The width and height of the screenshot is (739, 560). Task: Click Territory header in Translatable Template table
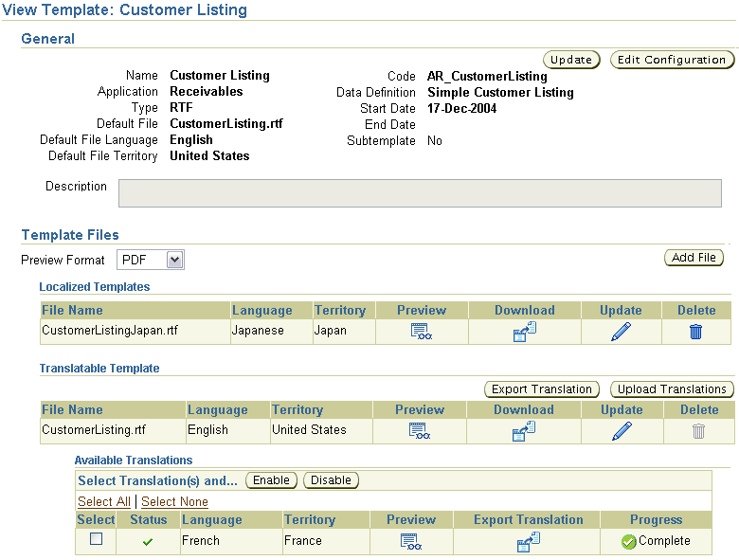tap(297, 409)
